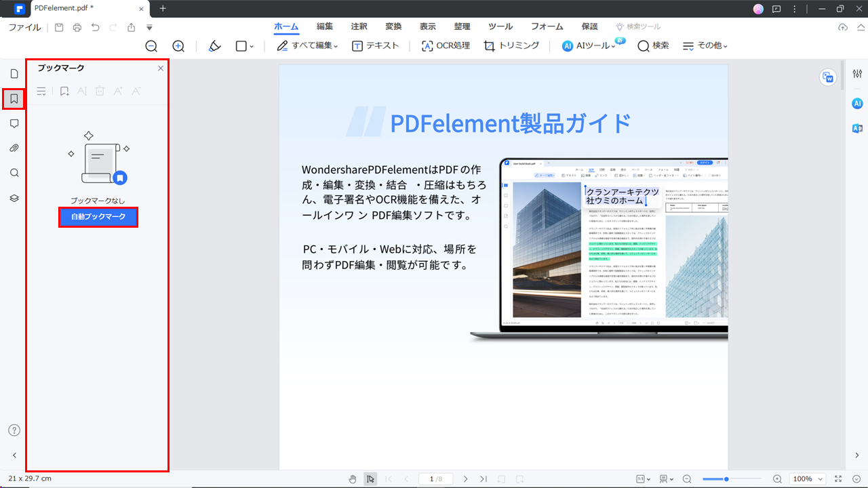Viewport: 868px width, 488px height.
Task: Open the three-dot menu in title bar
Action: tap(794, 9)
